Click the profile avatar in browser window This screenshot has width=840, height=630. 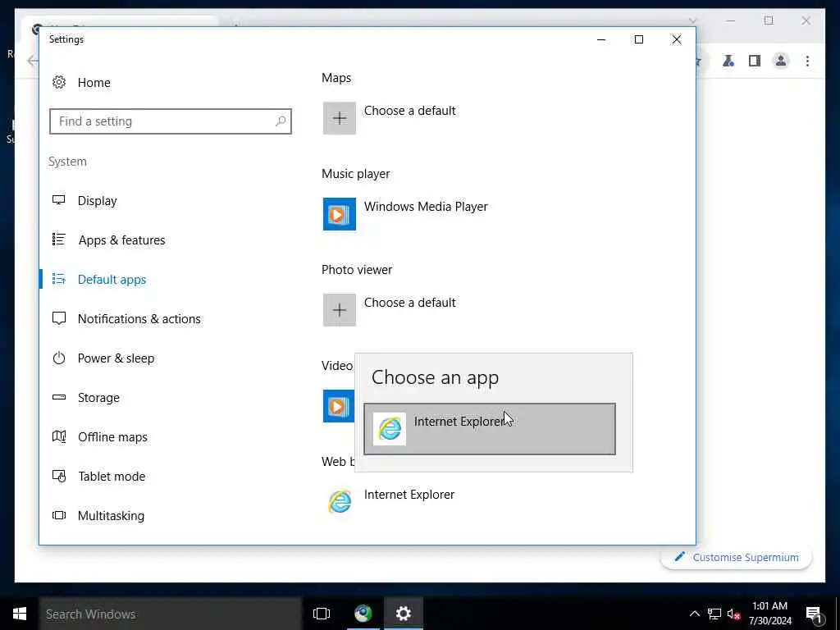[781, 61]
